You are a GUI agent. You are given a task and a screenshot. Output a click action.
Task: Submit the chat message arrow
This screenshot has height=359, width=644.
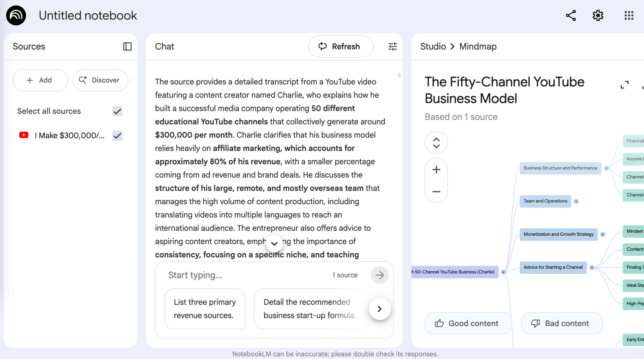point(380,275)
